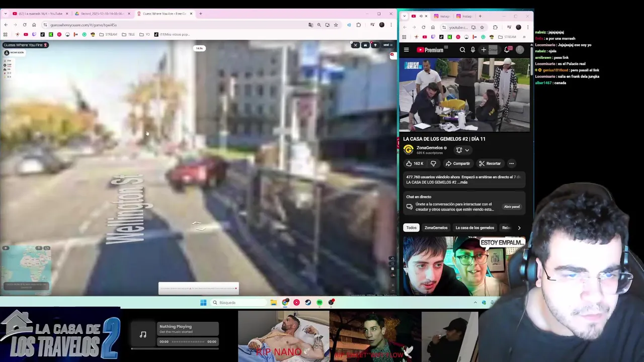Open Extensions puzzle icon in right browser
Screen dimensions: 644x362
pyautogui.click(x=495, y=27)
